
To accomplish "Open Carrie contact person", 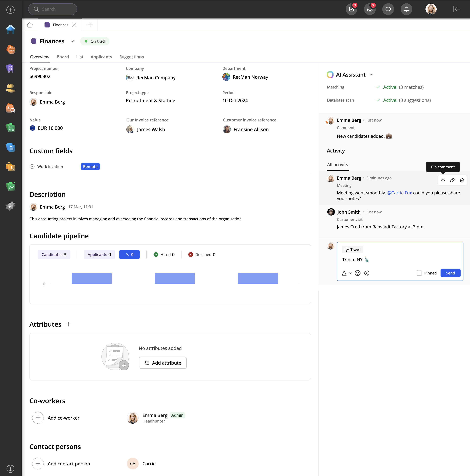I will (141, 464).
